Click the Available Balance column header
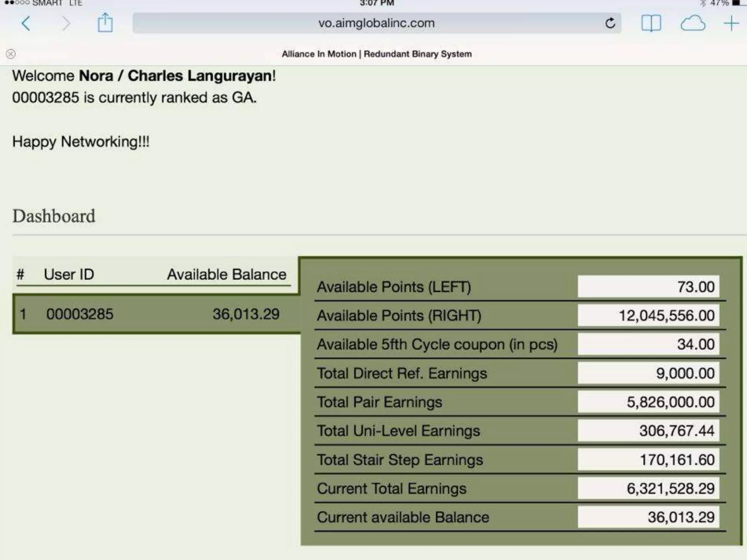Image resolution: width=747 pixels, height=560 pixels. (x=227, y=274)
